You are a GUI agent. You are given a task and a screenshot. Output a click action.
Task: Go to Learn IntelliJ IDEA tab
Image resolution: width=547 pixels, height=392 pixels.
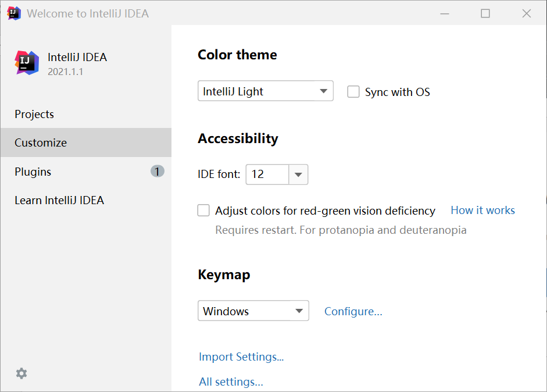(x=86, y=200)
